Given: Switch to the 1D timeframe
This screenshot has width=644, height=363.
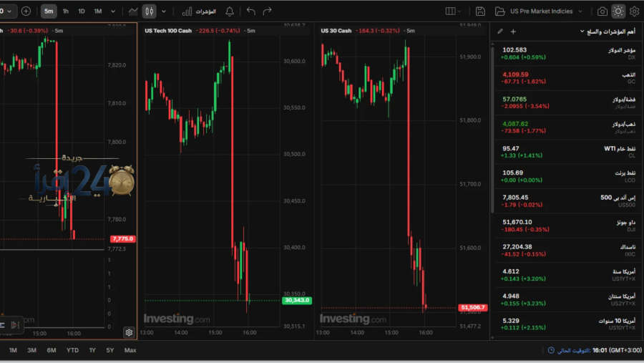Looking at the screenshot, I should (x=82, y=11).
